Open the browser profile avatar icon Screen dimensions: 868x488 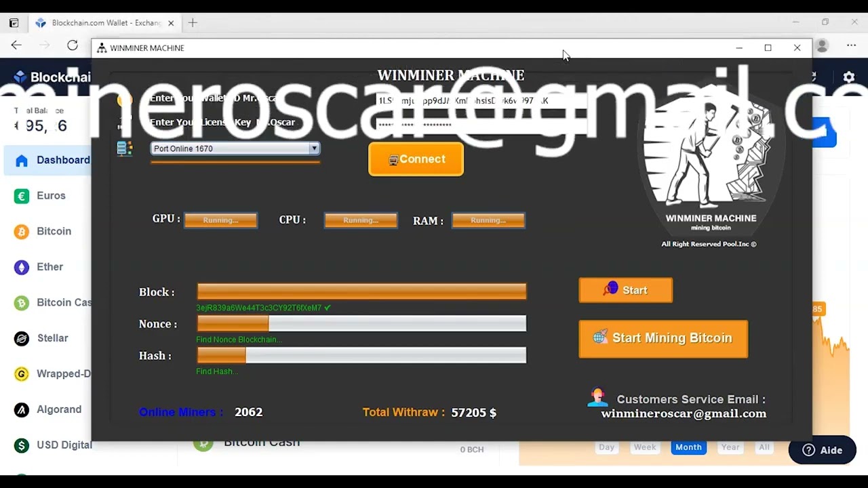click(823, 45)
